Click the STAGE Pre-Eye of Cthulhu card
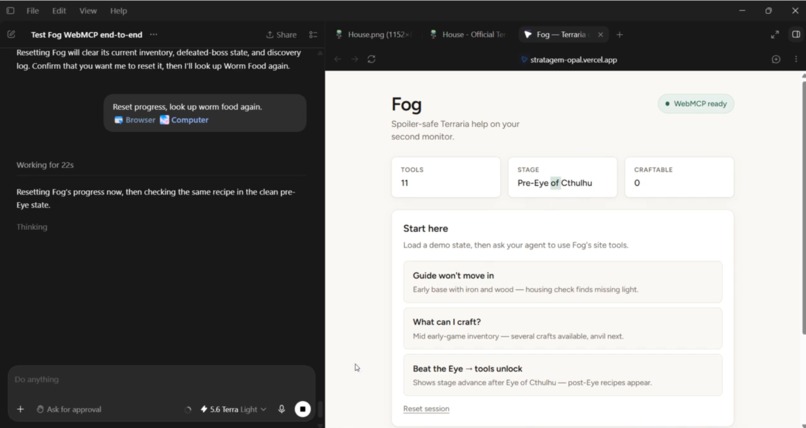 click(x=562, y=177)
